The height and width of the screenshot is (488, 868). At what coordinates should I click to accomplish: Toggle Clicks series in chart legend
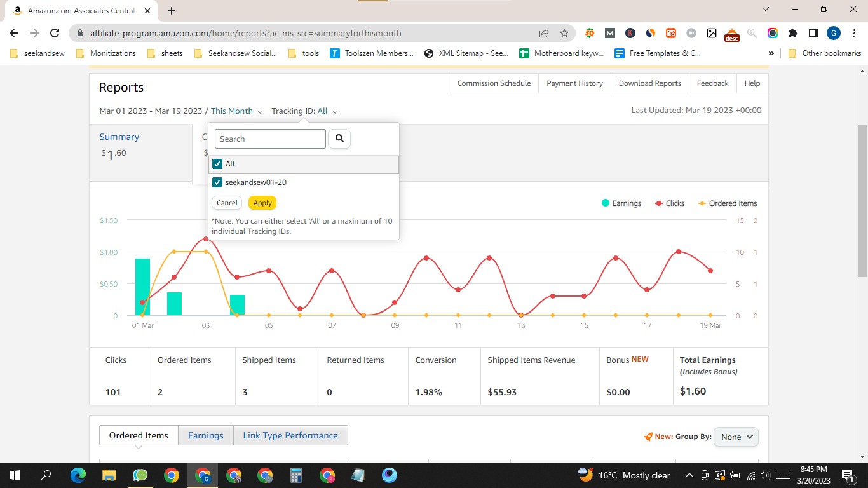(x=669, y=203)
